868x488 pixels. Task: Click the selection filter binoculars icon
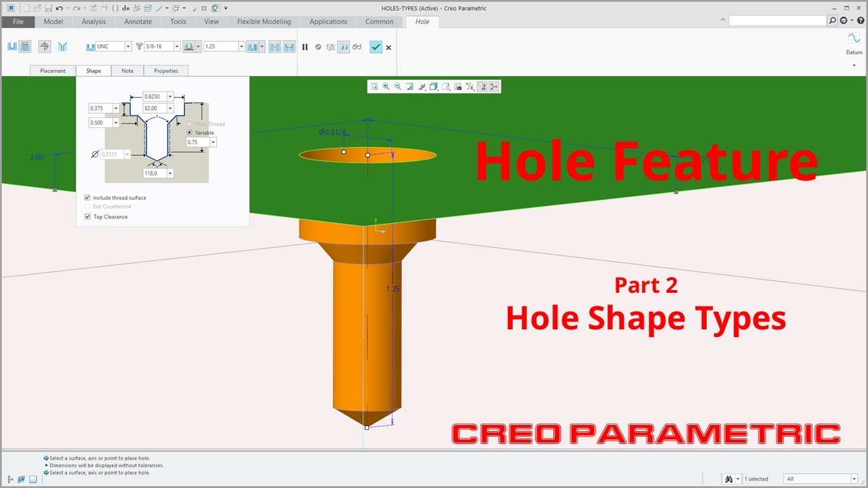coord(729,479)
